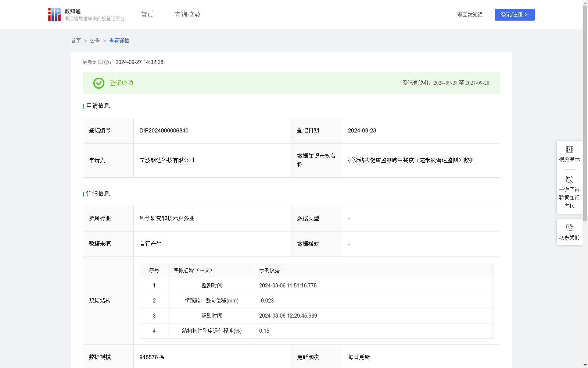Click the 自行产生 data source value
Screen dimensions: 588x368
[150, 244]
